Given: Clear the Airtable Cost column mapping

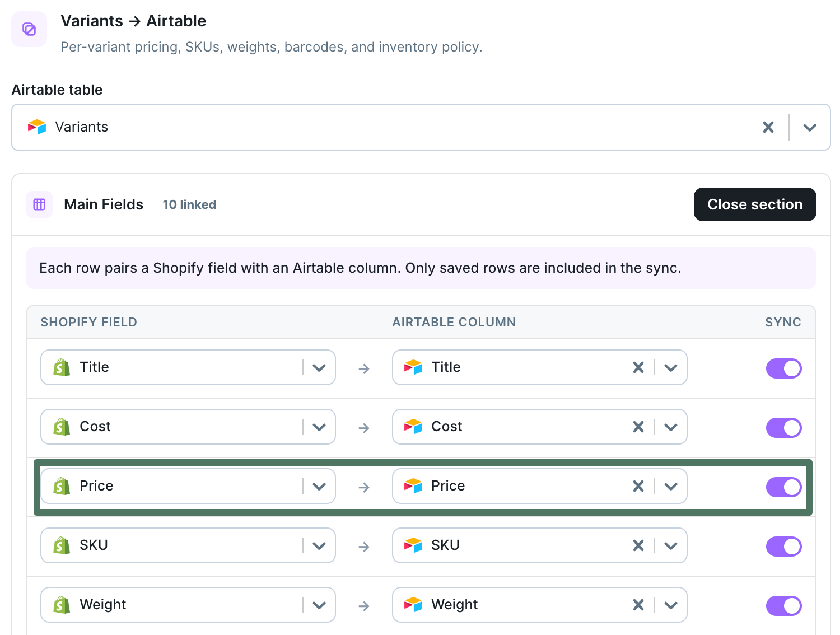Looking at the screenshot, I should pyautogui.click(x=638, y=427).
